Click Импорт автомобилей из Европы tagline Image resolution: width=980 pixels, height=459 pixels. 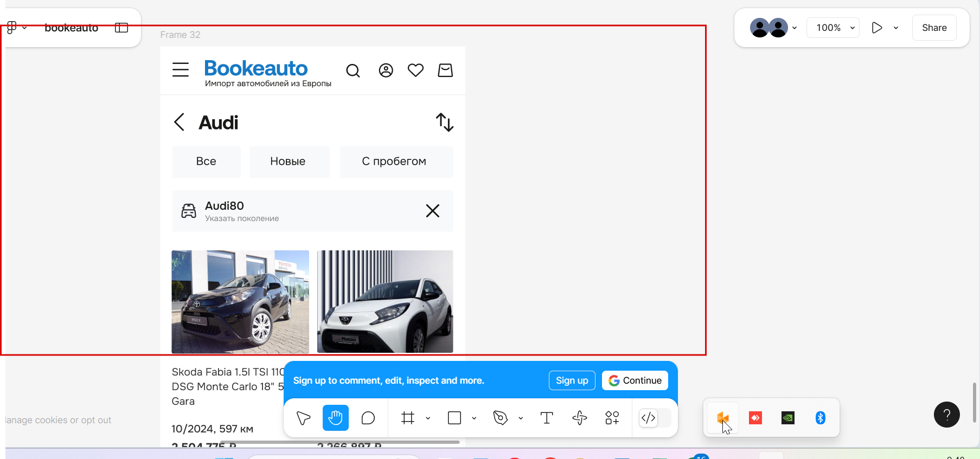(268, 83)
